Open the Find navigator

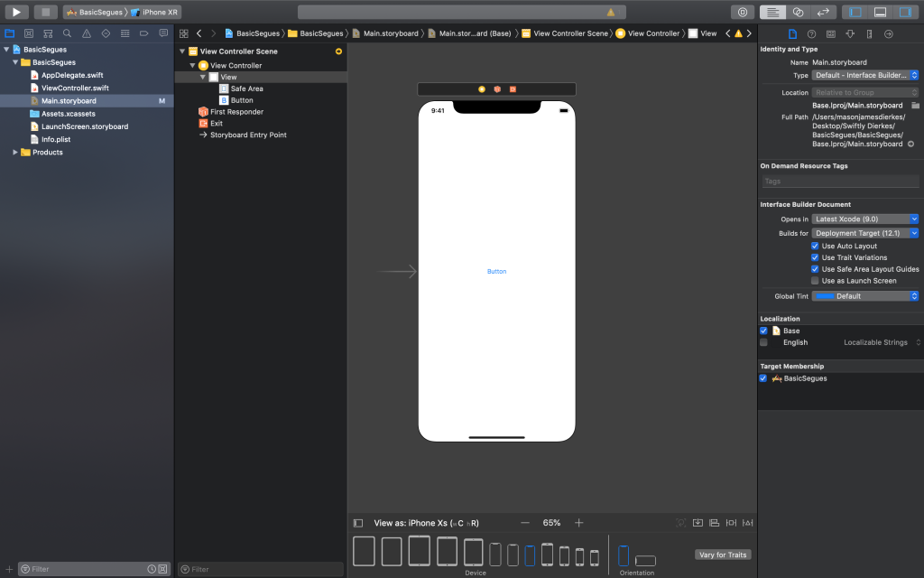click(x=67, y=33)
